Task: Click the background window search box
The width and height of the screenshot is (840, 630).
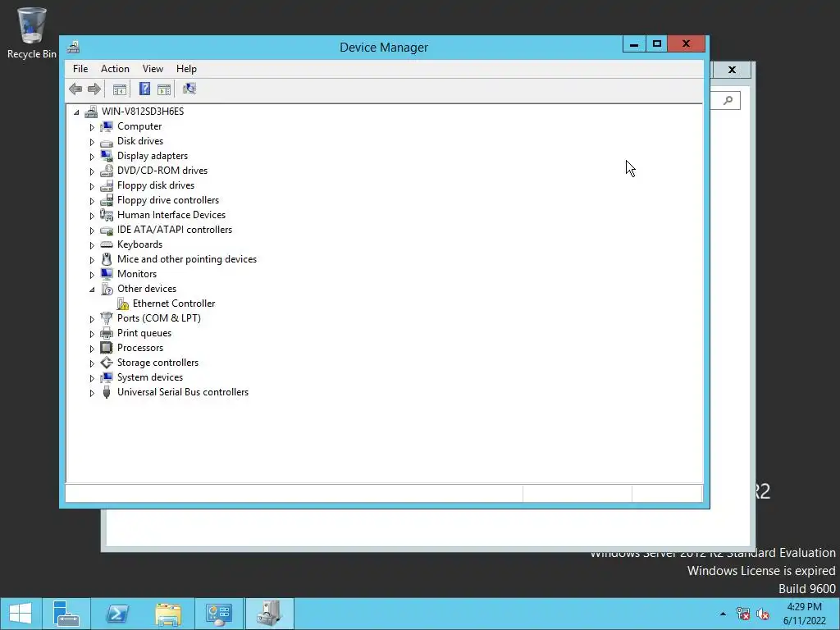Action: (x=726, y=100)
